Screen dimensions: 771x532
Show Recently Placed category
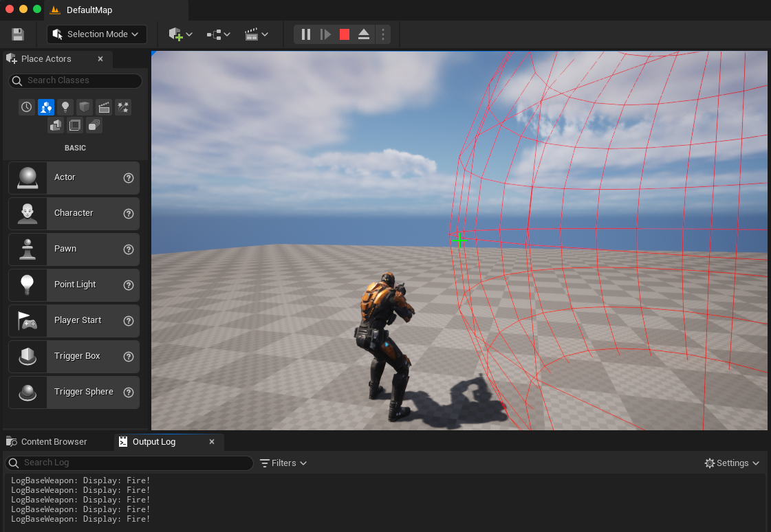coord(27,107)
